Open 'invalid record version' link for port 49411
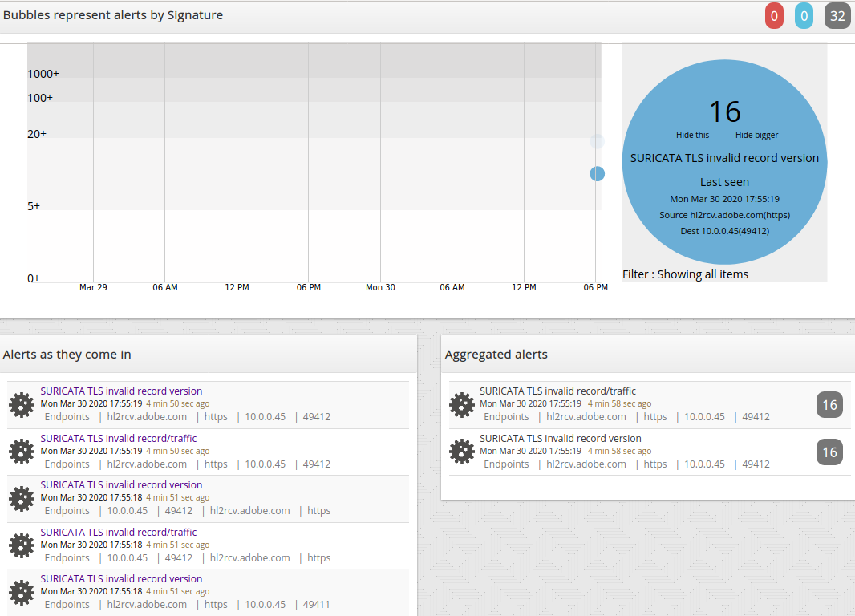 121,578
